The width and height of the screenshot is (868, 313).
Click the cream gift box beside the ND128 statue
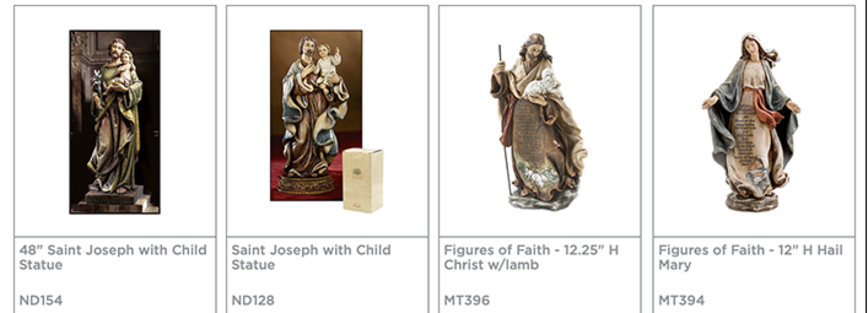[x=363, y=180]
